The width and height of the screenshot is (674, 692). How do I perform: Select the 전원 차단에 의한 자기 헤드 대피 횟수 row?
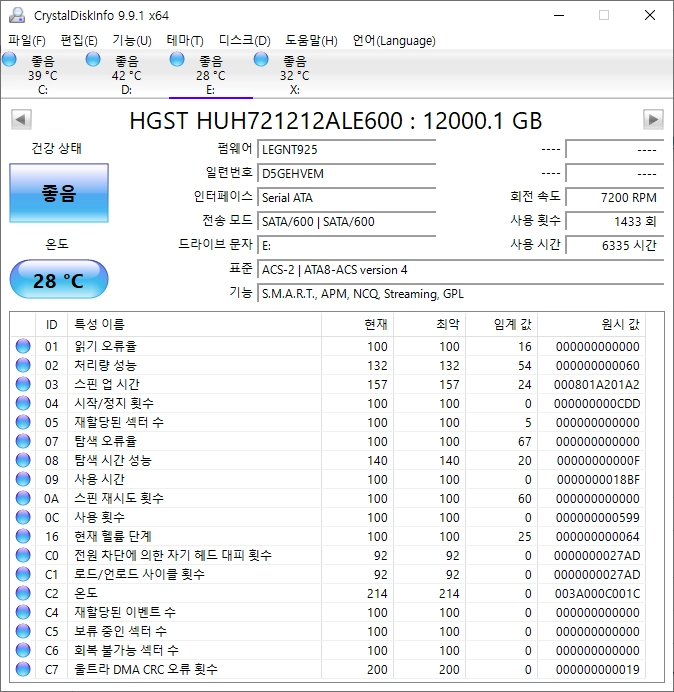[x=328, y=555]
